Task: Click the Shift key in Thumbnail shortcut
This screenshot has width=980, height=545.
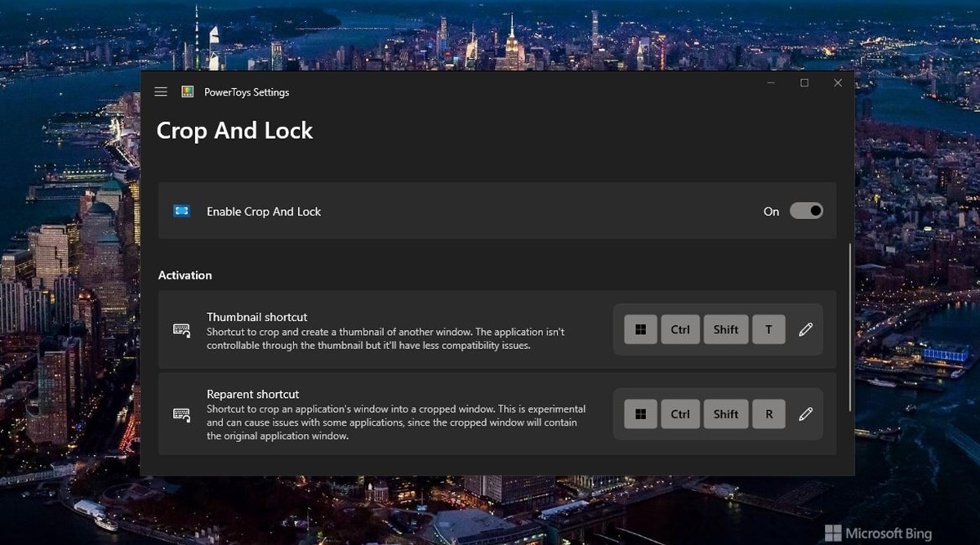Action: (x=725, y=329)
